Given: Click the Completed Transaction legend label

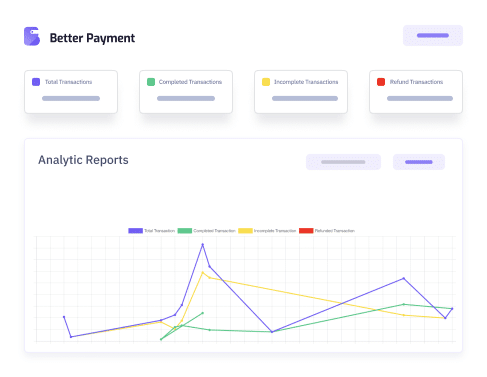Looking at the screenshot, I should click(x=214, y=231).
